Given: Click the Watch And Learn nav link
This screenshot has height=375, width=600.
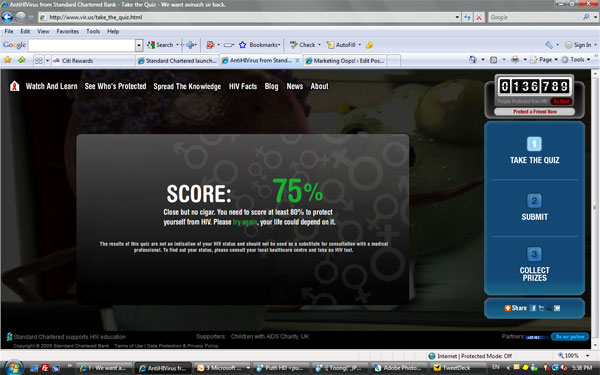Looking at the screenshot, I should pos(52,86).
